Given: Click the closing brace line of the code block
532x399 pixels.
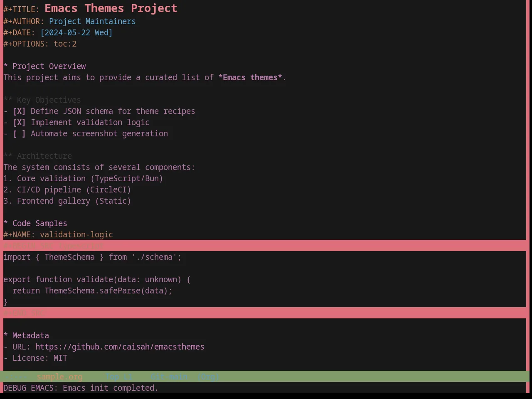Looking at the screenshot, I should tap(6, 302).
